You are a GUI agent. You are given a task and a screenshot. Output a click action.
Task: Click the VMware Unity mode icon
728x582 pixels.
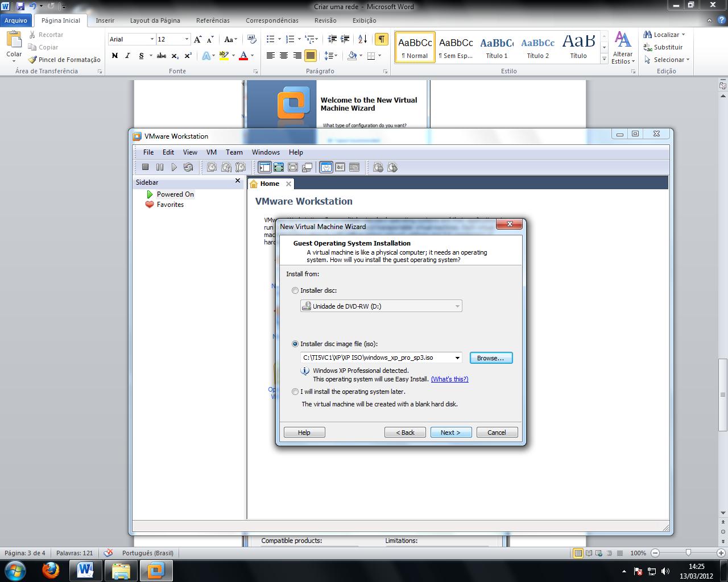tap(307, 167)
